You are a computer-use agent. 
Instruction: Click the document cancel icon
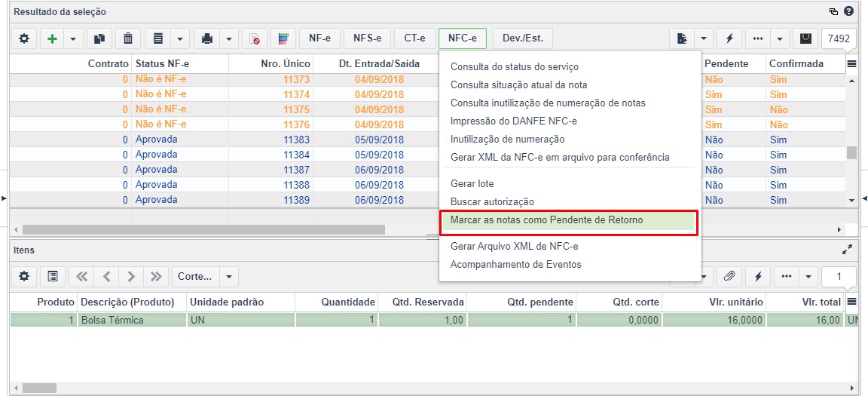tap(254, 38)
